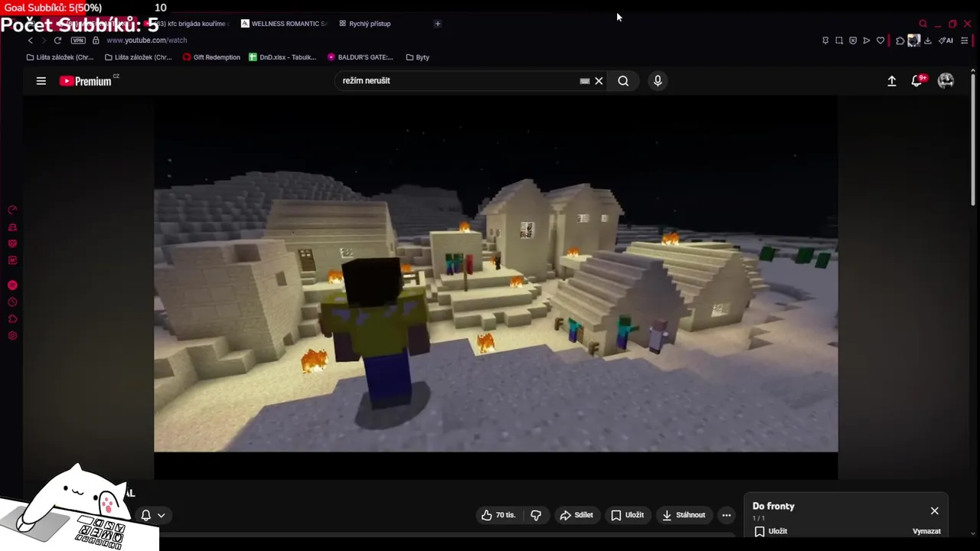Open the VPN badge in address bar
The width and height of the screenshot is (980, 551).
(78, 40)
